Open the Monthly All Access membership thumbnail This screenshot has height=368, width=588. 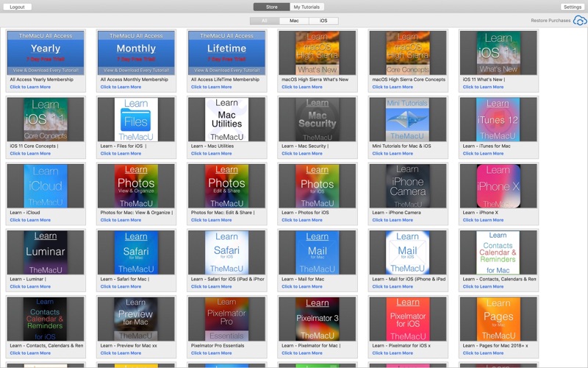coord(136,53)
